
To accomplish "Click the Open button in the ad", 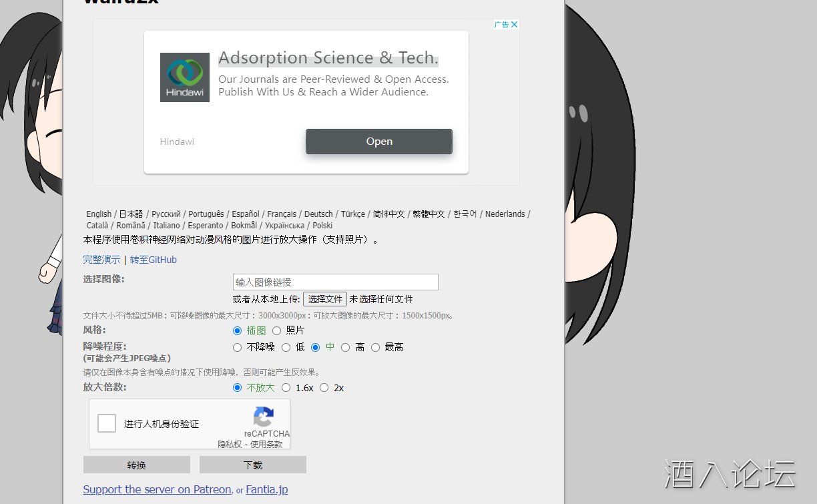I will [378, 141].
